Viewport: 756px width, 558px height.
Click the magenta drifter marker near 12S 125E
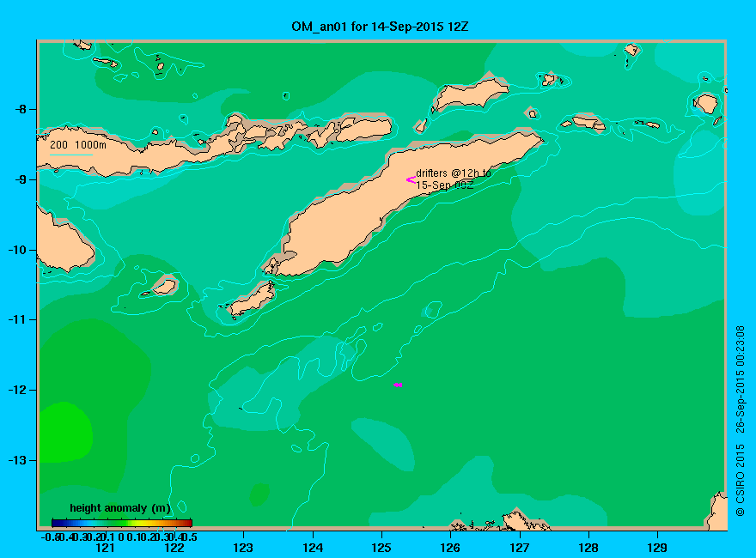tap(398, 385)
